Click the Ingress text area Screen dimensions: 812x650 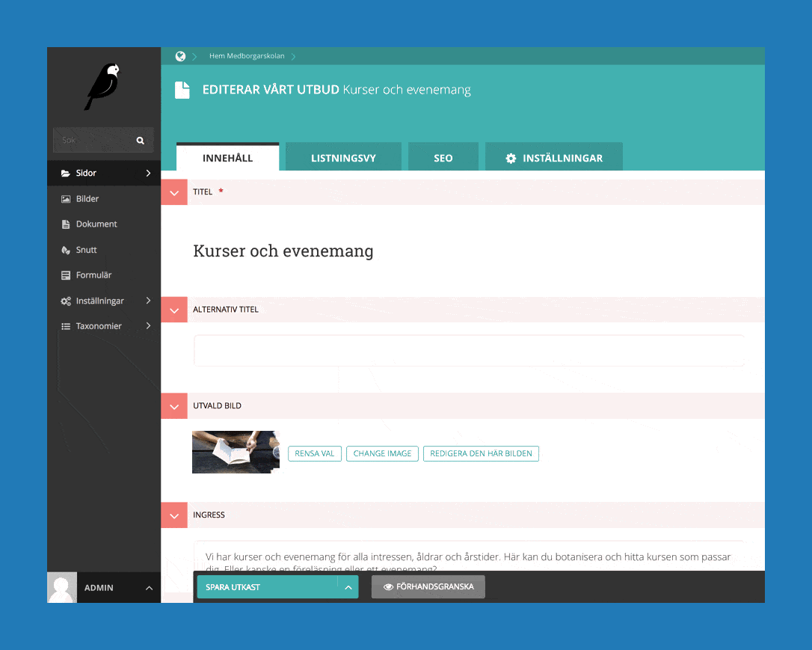pos(469,557)
